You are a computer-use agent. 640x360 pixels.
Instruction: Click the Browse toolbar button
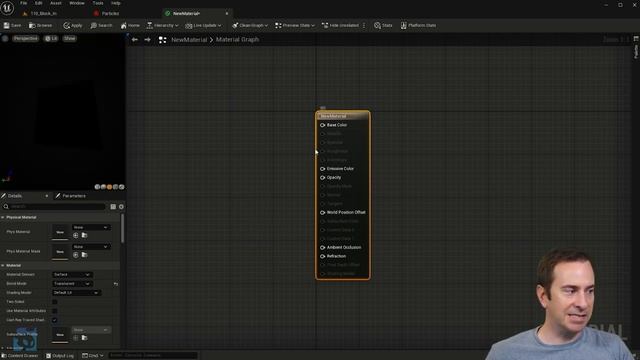pos(40,25)
